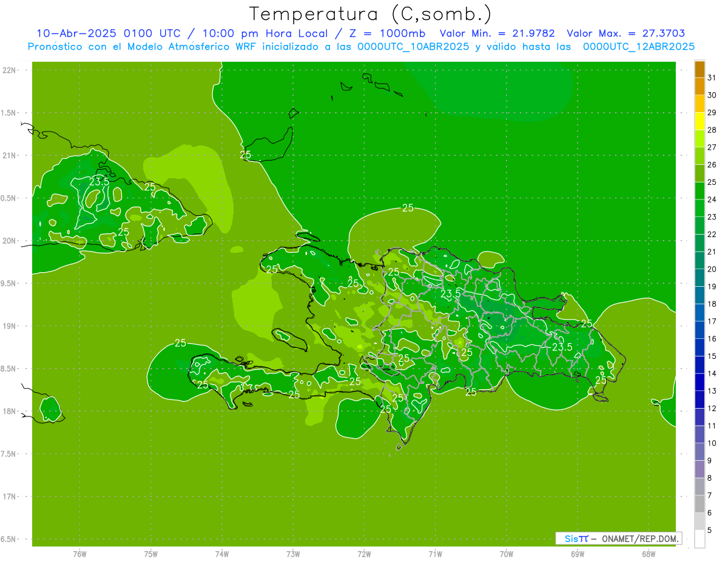728x562 pixels.
Task: Click the '0000UTC_12ABR2025' valid-until time
Action: tap(639, 47)
